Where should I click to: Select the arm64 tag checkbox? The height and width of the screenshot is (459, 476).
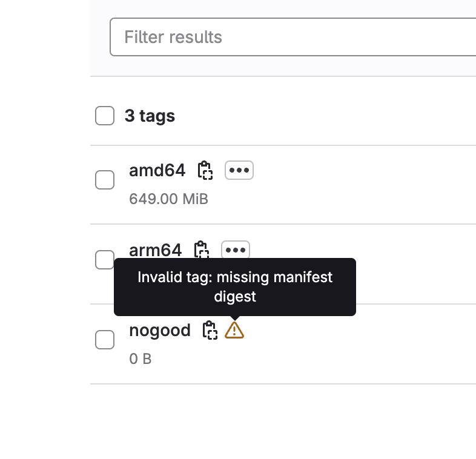pyautogui.click(x=105, y=260)
